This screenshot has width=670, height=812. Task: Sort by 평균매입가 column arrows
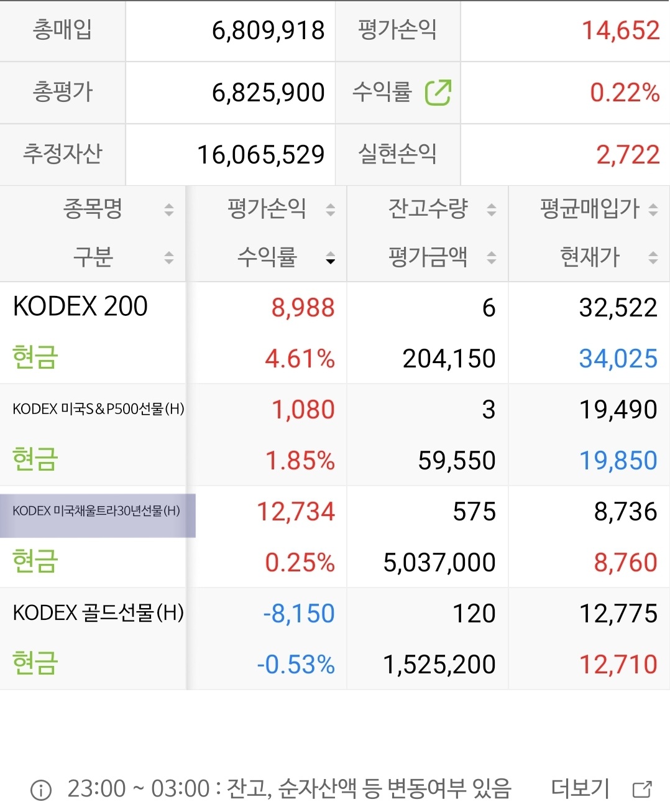coord(653,210)
